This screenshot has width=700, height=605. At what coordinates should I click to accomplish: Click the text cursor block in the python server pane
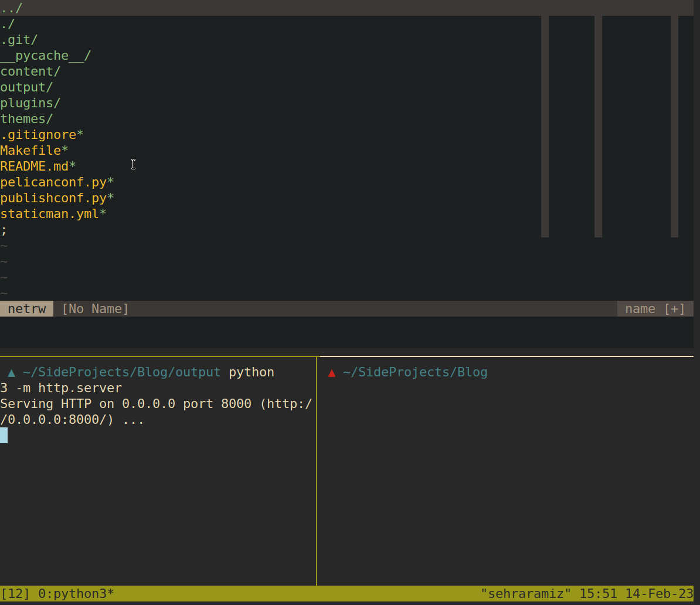click(4, 435)
